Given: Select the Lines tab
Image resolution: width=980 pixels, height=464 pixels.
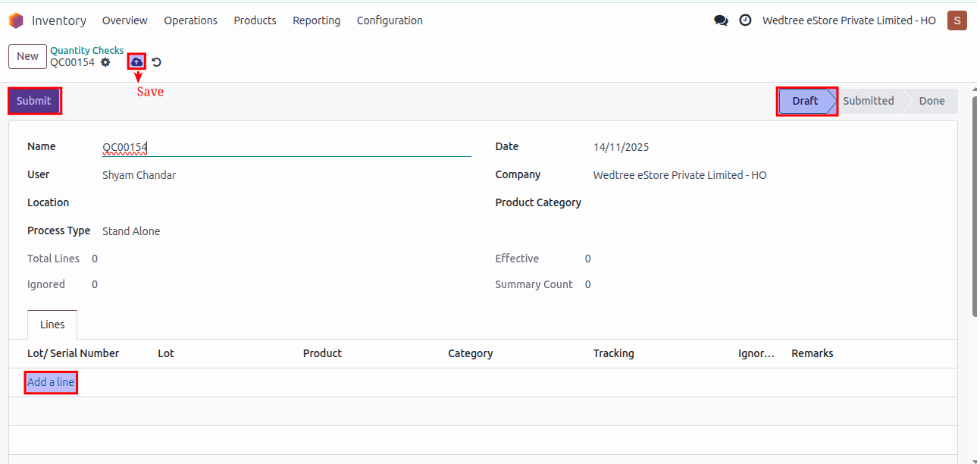Looking at the screenshot, I should [x=52, y=324].
